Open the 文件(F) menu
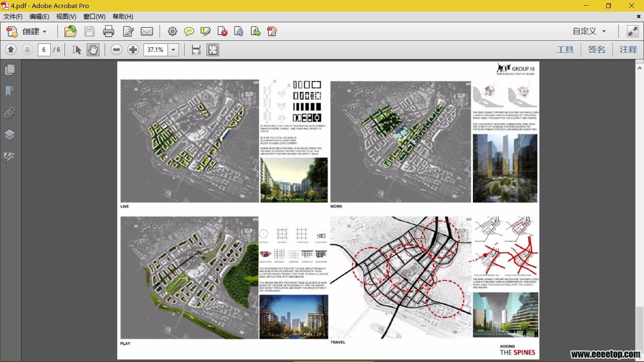The image size is (644, 362). coord(13,16)
